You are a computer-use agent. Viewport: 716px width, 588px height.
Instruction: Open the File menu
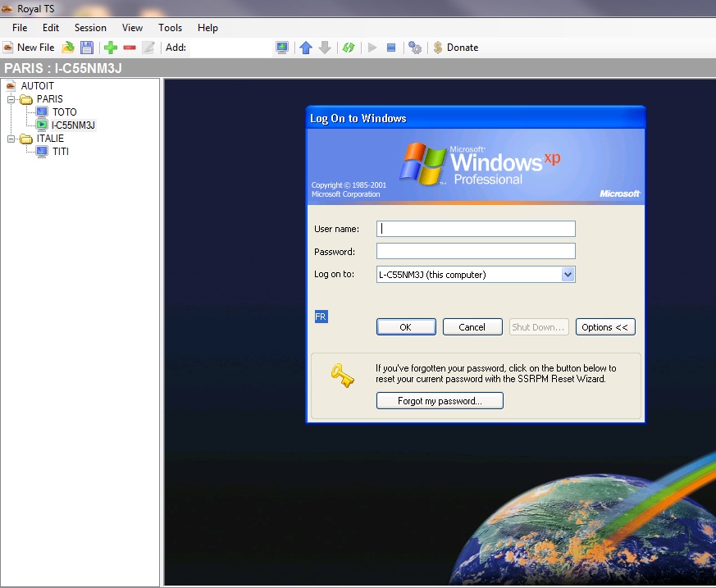(20, 28)
